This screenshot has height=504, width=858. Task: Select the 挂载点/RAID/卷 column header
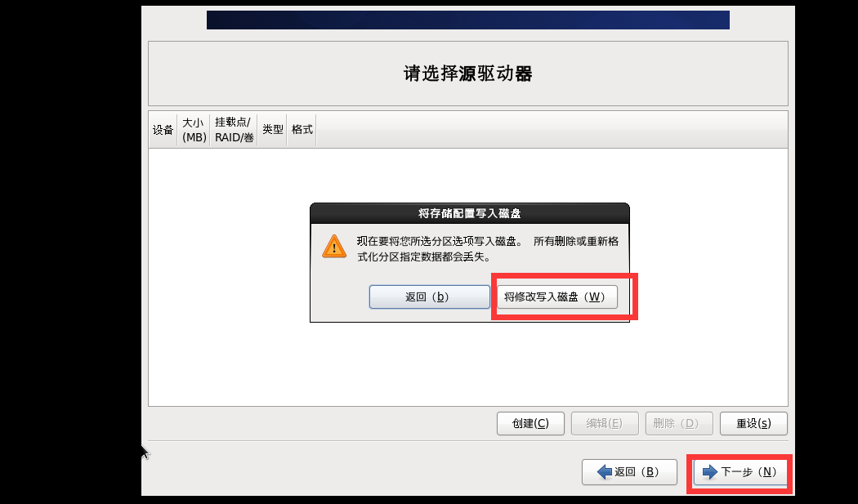click(x=235, y=130)
